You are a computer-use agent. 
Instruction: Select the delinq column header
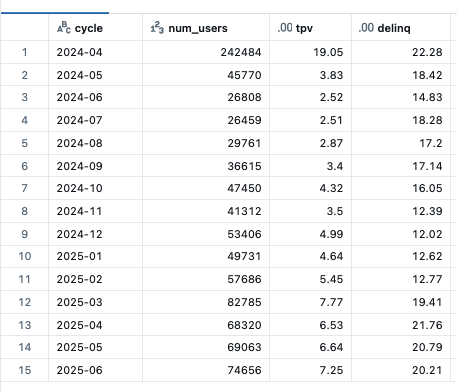pos(401,28)
